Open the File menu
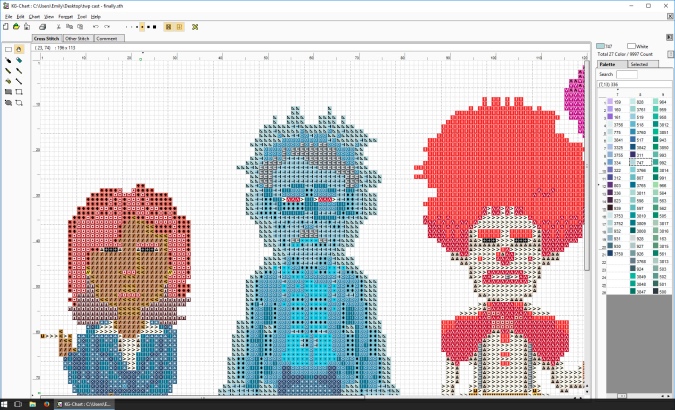 coord(9,16)
